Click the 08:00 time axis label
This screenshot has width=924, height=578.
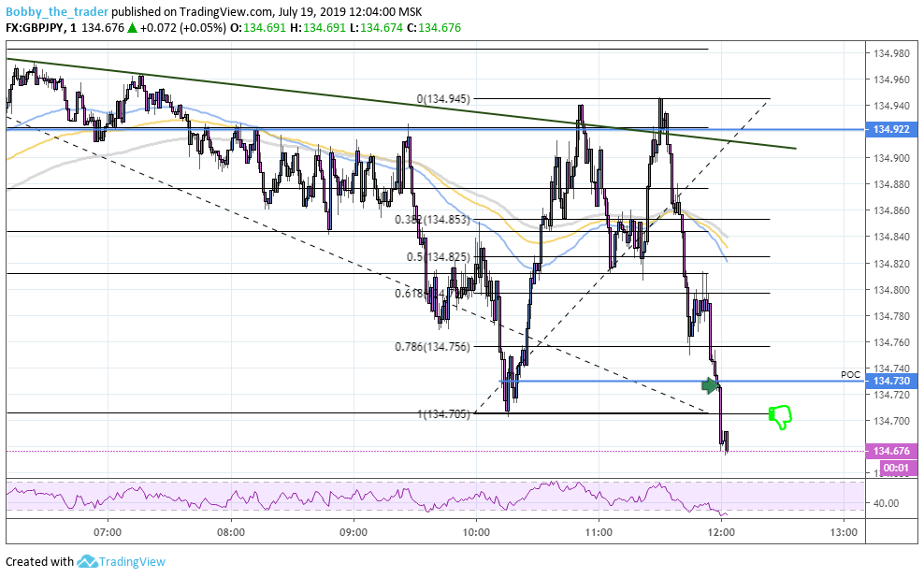231,532
